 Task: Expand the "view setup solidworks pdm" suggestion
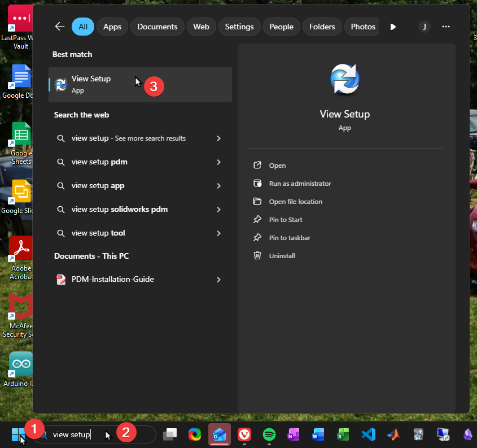point(218,210)
